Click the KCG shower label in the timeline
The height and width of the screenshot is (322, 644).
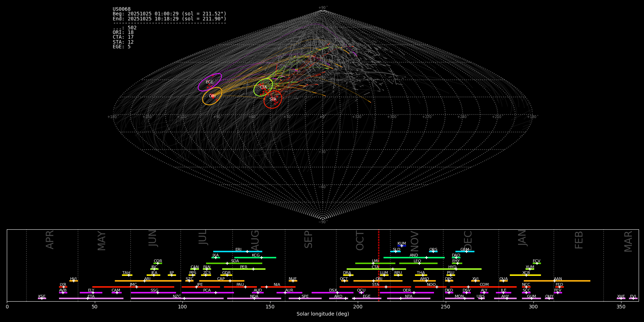click(x=256, y=255)
